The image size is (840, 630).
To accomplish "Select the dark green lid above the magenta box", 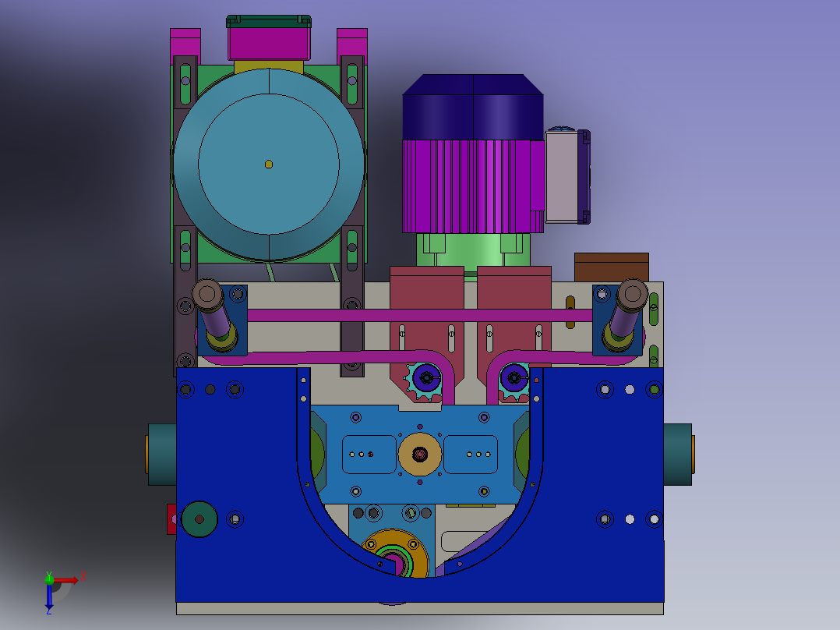I will click(x=269, y=22).
